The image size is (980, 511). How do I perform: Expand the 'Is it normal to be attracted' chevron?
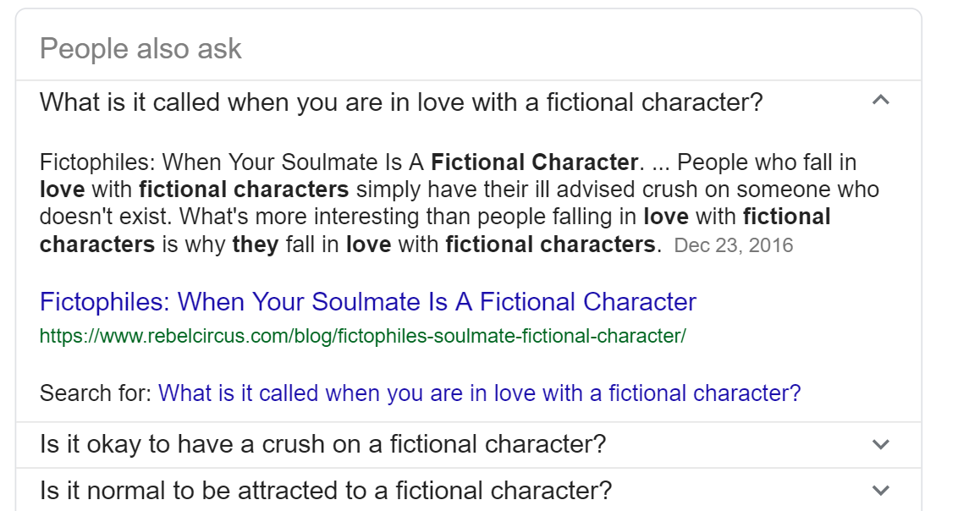[880, 490]
